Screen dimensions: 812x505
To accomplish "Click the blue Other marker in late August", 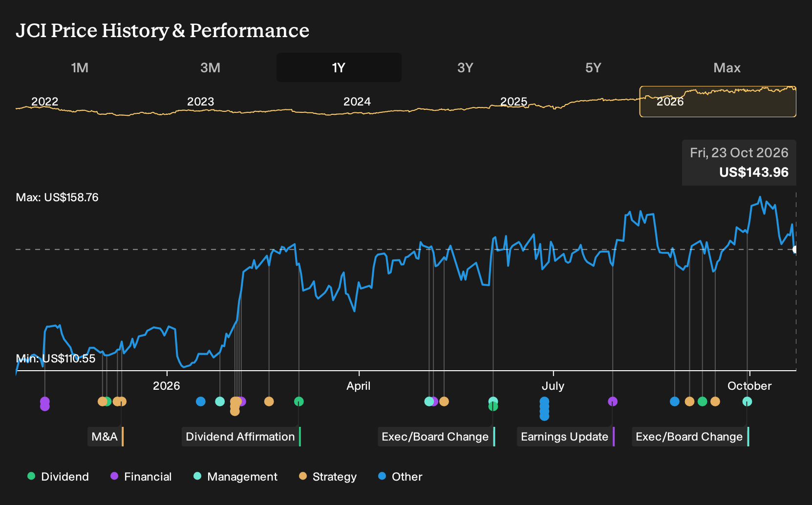I will tap(675, 401).
